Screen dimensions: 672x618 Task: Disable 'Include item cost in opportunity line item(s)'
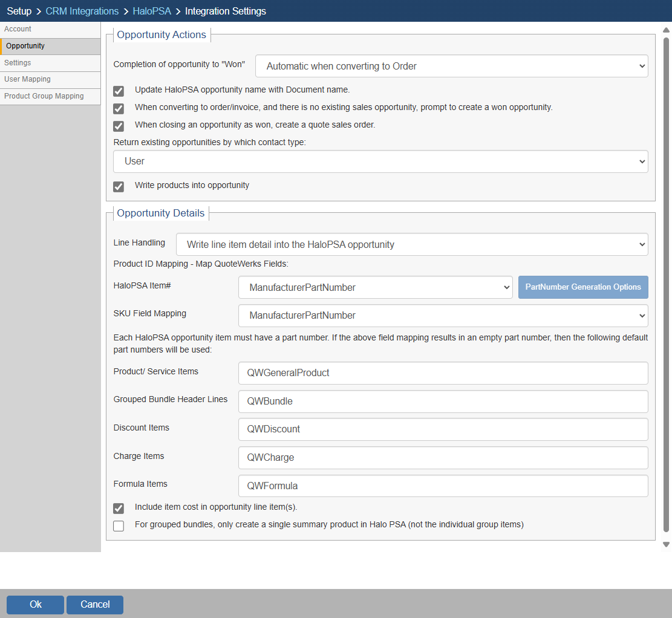[x=119, y=508]
